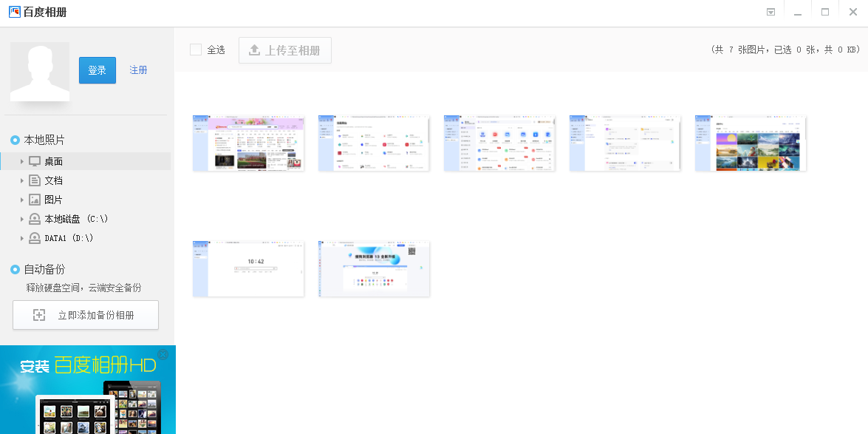The width and height of the screenshot is (868, 434).
Task: Expand the 桌面 tree node arrow
Action: [x=22, y=161]
